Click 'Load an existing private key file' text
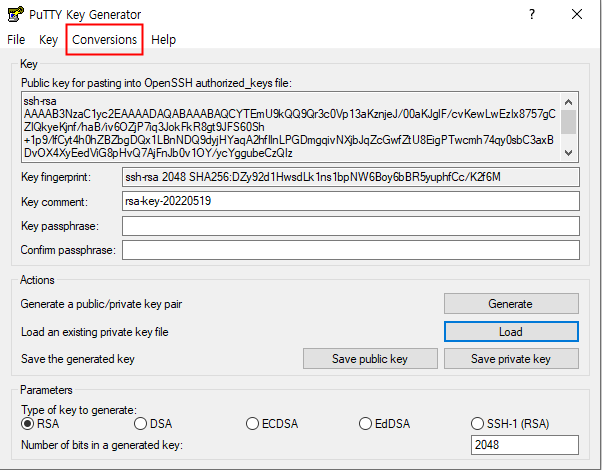602x470 pixels. coord(94,332)
